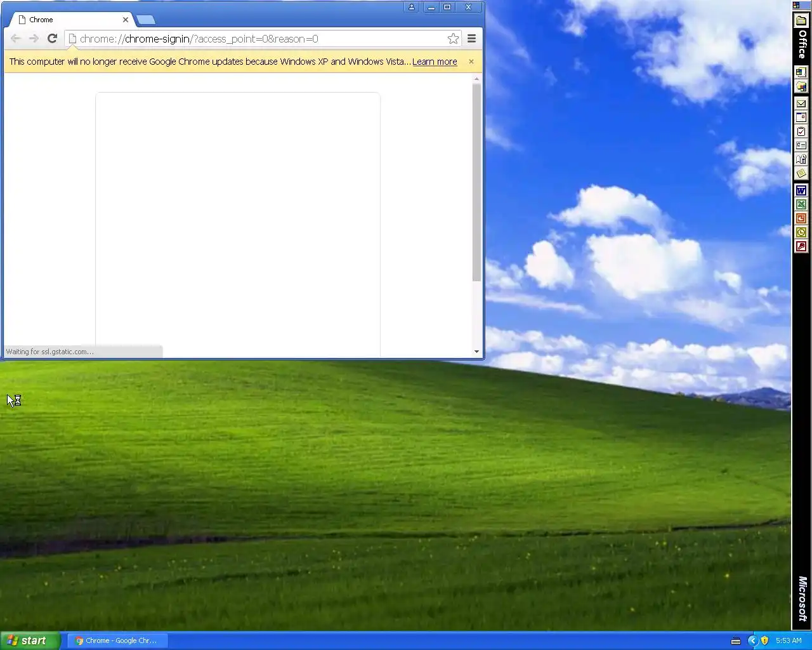
Task: Dismiss the Windows XP update warning infobar
Action: coord(471,62)
